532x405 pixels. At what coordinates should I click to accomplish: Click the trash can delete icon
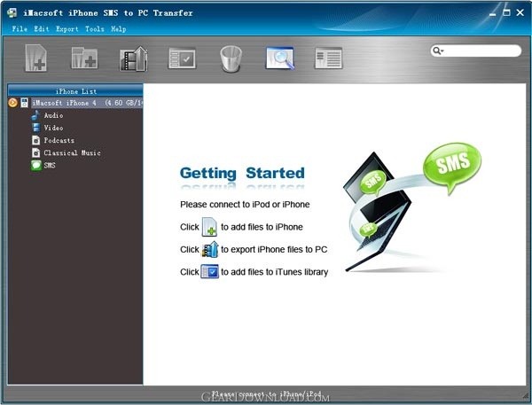pos(231,58)
